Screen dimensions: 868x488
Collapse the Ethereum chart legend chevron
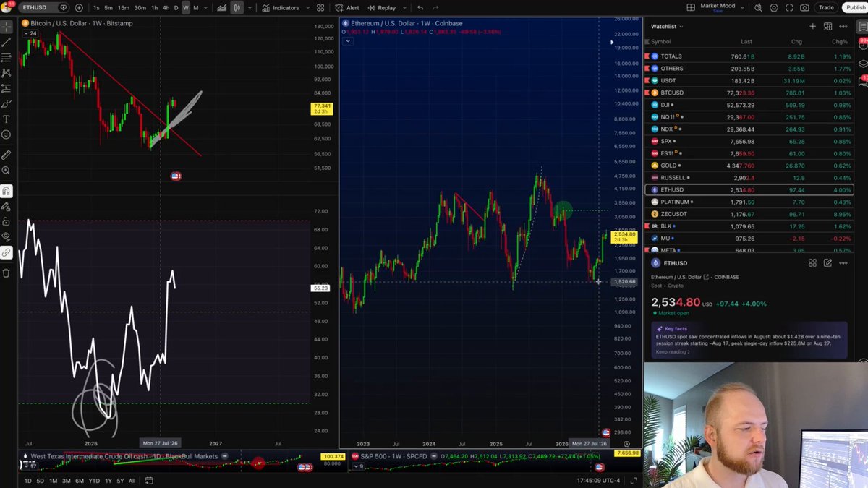pos(347,41)
